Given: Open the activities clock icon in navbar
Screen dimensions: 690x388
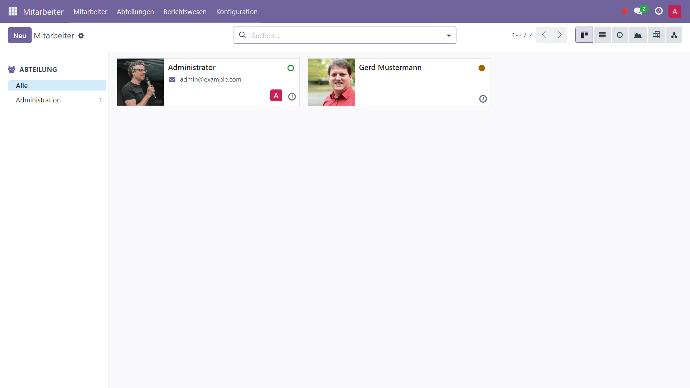Looking at the screenshot, I should 658,11.
